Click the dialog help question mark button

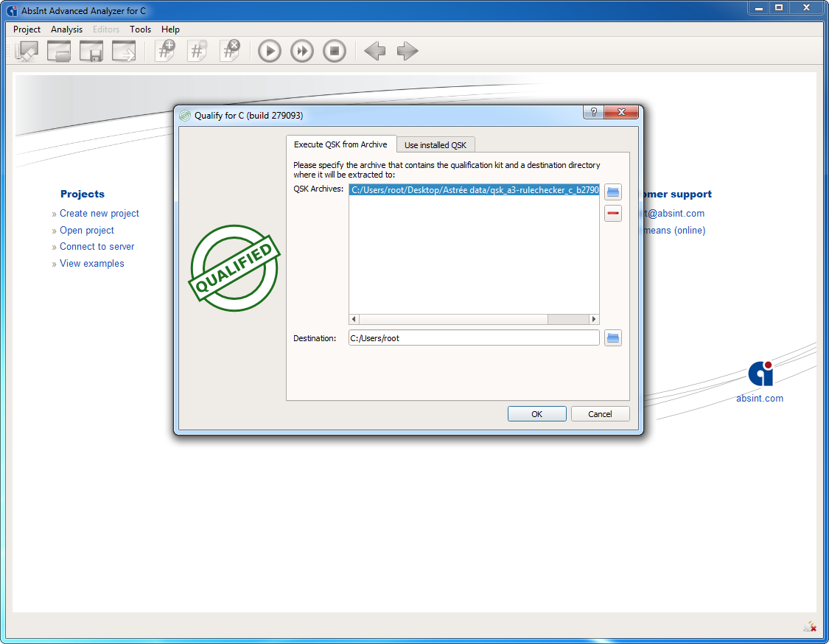click(594, 112)
